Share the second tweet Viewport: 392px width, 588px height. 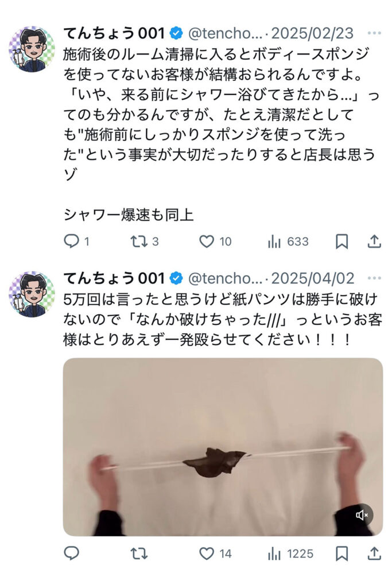pyautogui.click(x=374, y=554)
